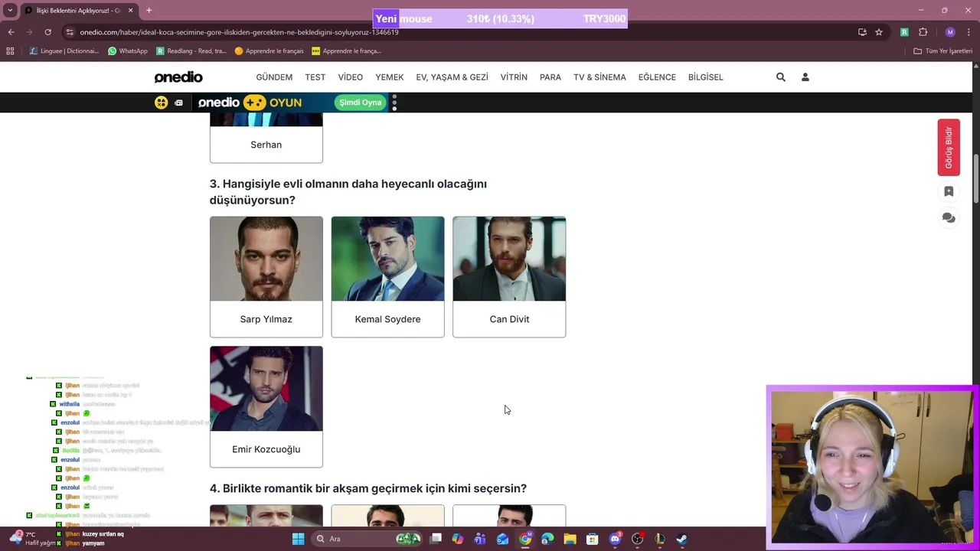Click the Görüş Bildir feedback button

click(x=949, y=148)
